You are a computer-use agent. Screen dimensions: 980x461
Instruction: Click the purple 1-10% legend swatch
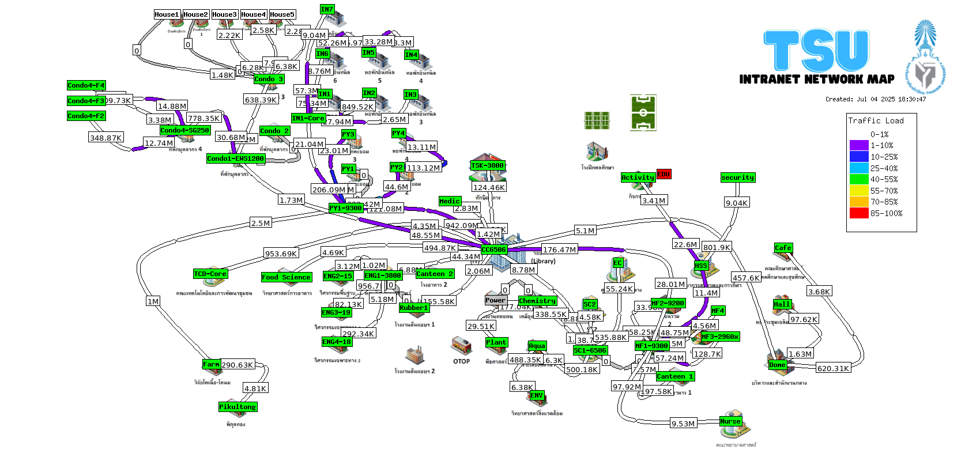[x=858, y=145]
